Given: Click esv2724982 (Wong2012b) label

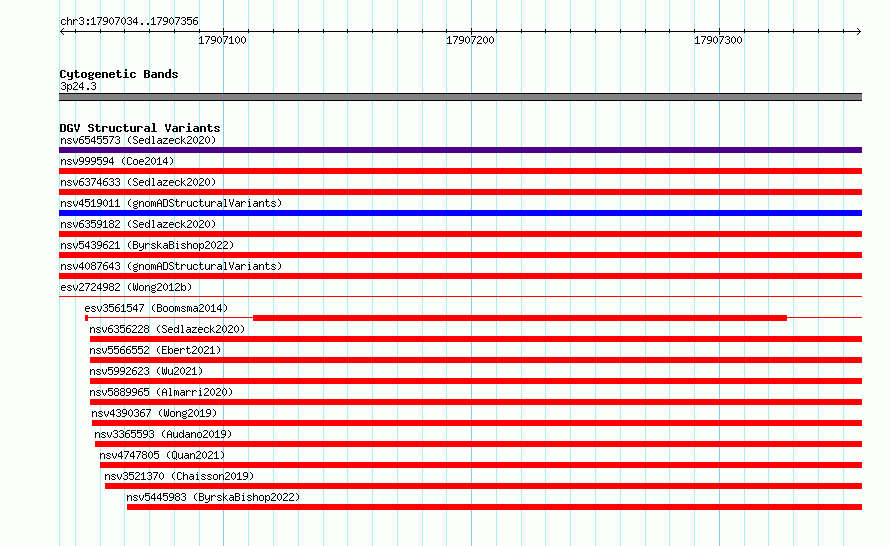Looking at the screenshot, I should coord(126,287).
